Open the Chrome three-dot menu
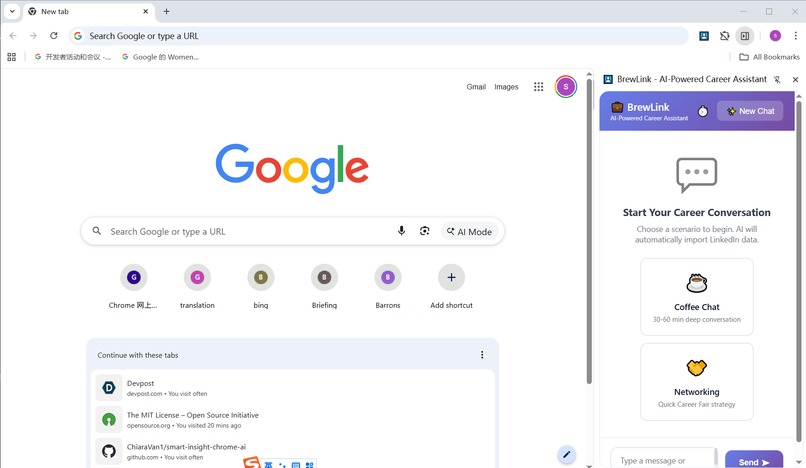806x468 pixels. point(795,35)
